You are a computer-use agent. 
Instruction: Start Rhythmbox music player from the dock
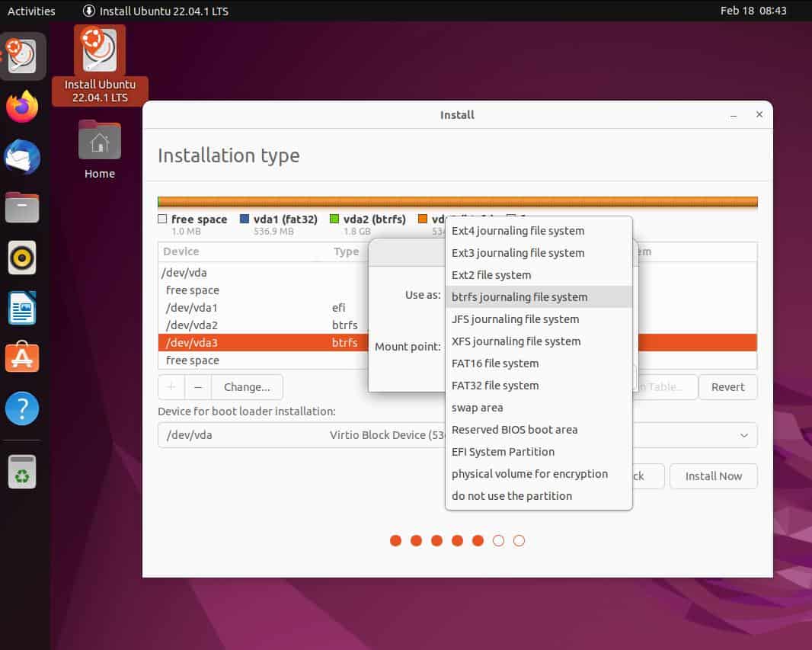pos(22,258)
